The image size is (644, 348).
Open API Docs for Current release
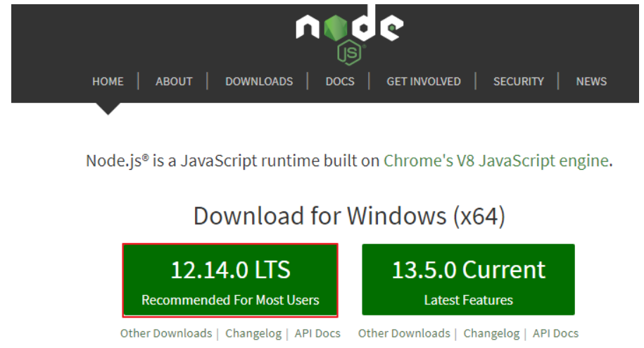tap(555, 333)
